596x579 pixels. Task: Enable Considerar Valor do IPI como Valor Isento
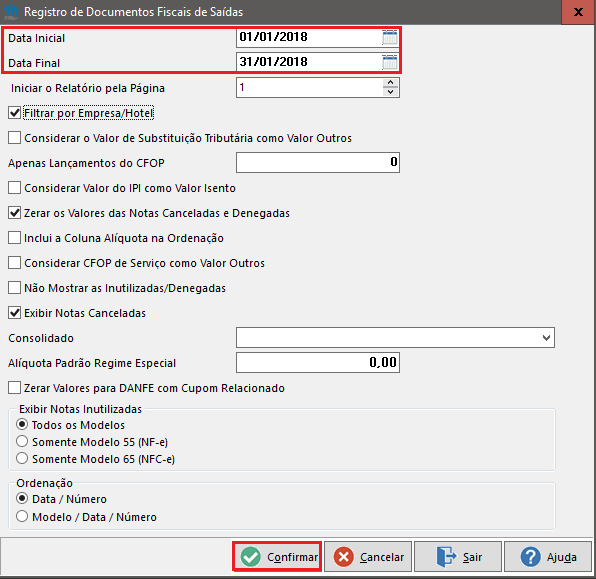14,188
